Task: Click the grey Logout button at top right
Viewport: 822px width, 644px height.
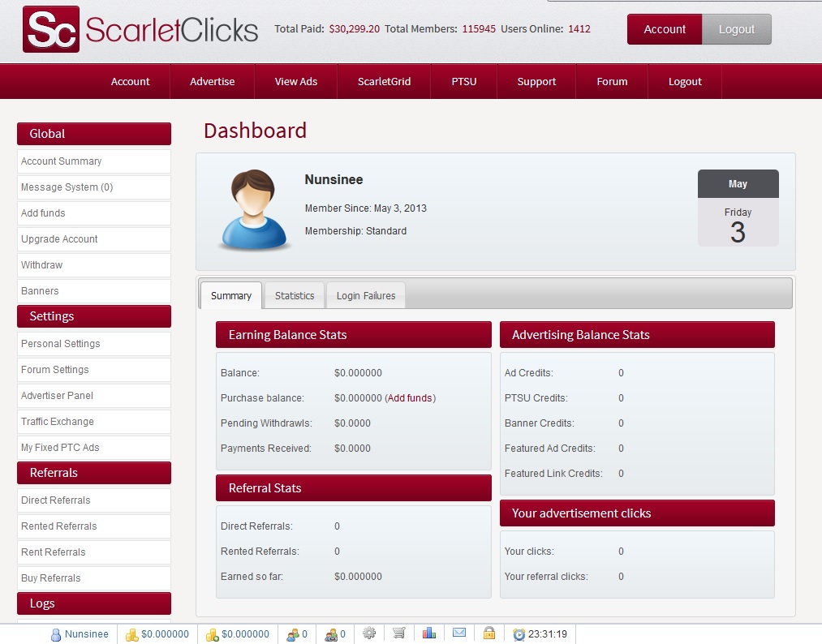Action: pos(737,29)
